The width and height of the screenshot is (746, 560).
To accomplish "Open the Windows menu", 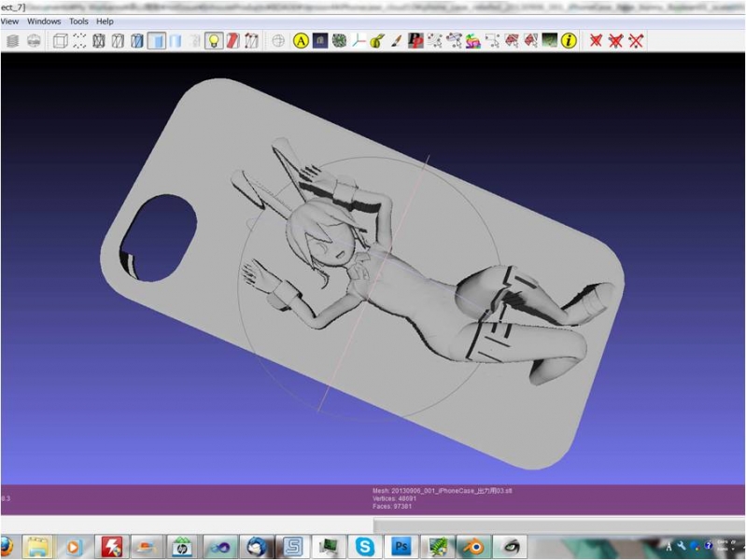I will (x=44, y=21).
